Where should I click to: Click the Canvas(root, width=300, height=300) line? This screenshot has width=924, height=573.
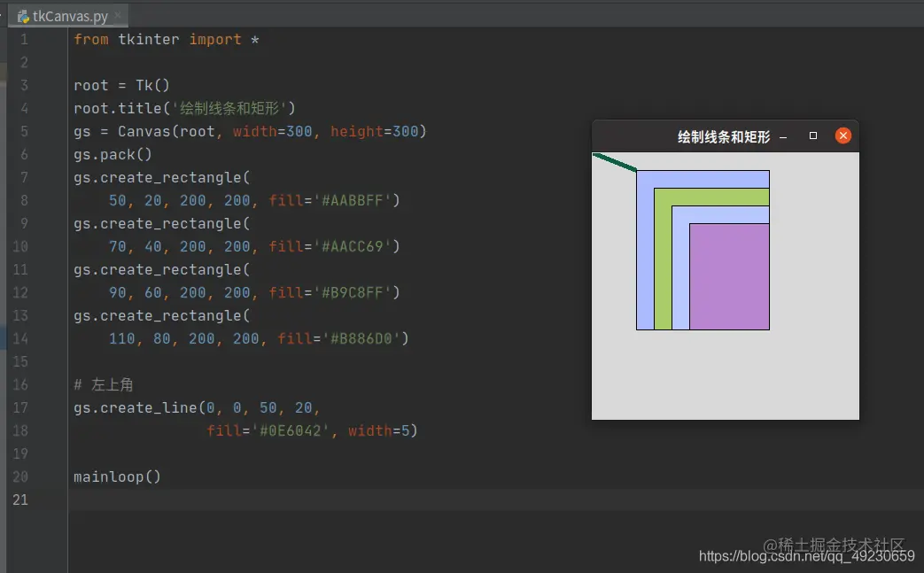pos(250,131)
